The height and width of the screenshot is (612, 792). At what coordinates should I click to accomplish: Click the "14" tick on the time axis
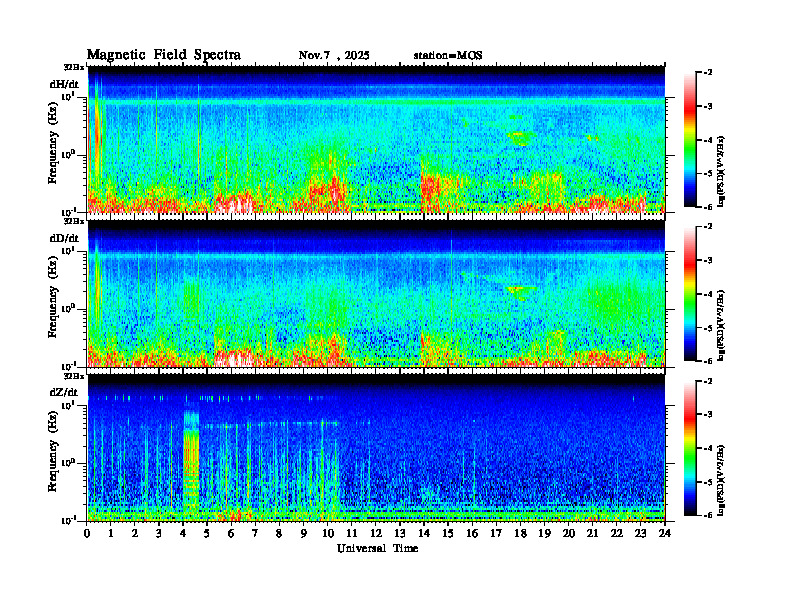(424, 533)
